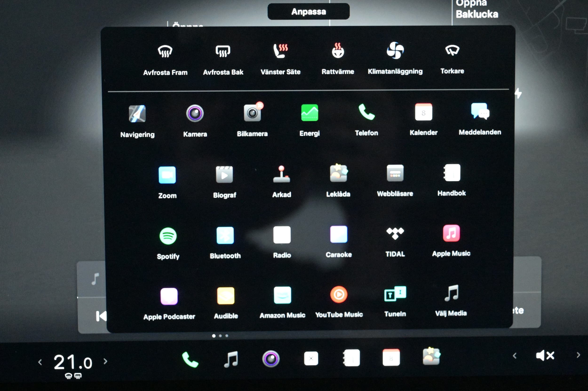Tap music note in background media card
This screenshot has height=391, width=588.
(95, 279)
